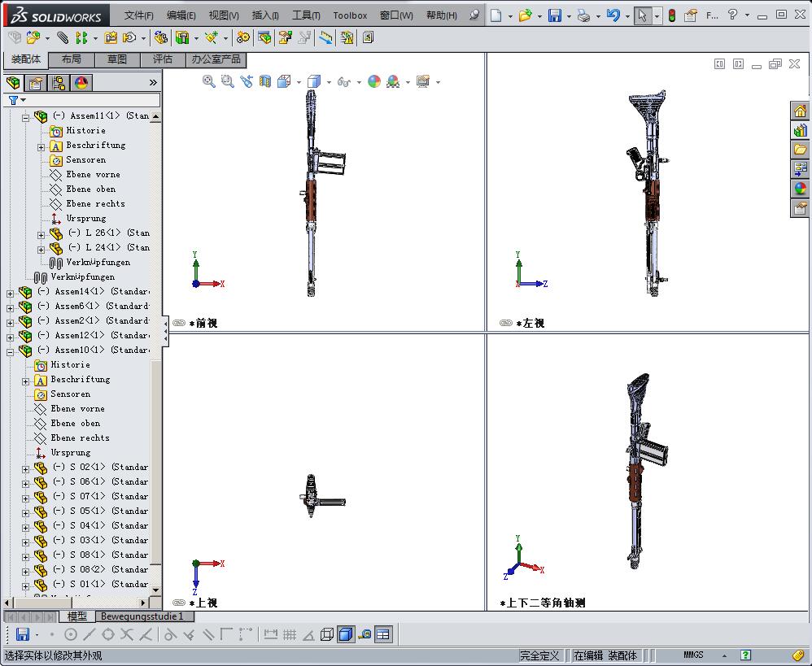Toggle the Select arrow tool
Screen dimensions: 812x666
tap(643, 15)
